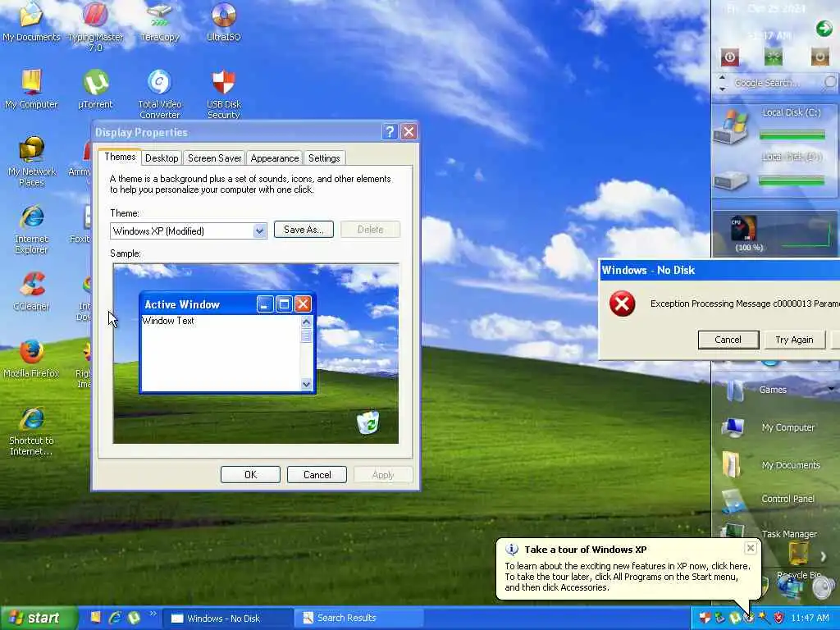Click Windows - No Disk taskbar button
This screenshot has height=630, width=840.
click(x=227, y=619)
